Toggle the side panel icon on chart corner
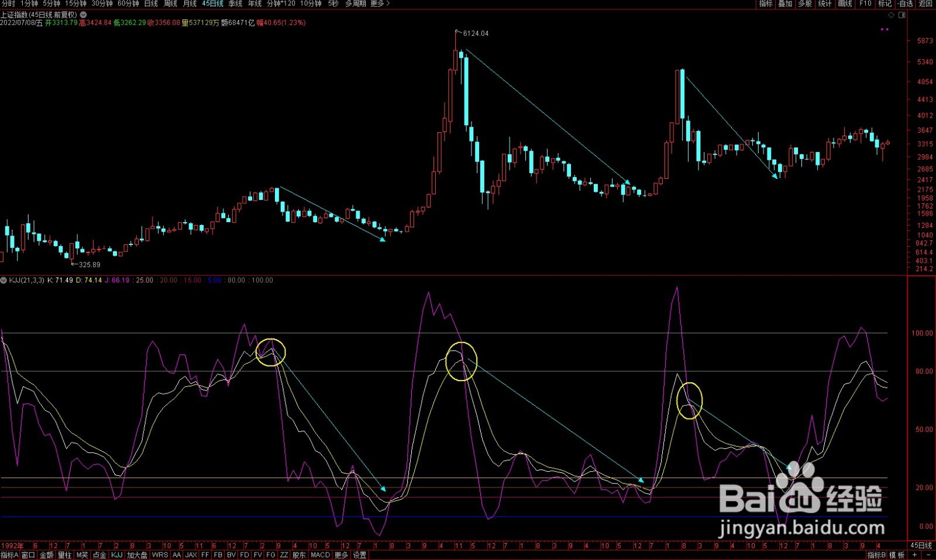 point(902,15)
